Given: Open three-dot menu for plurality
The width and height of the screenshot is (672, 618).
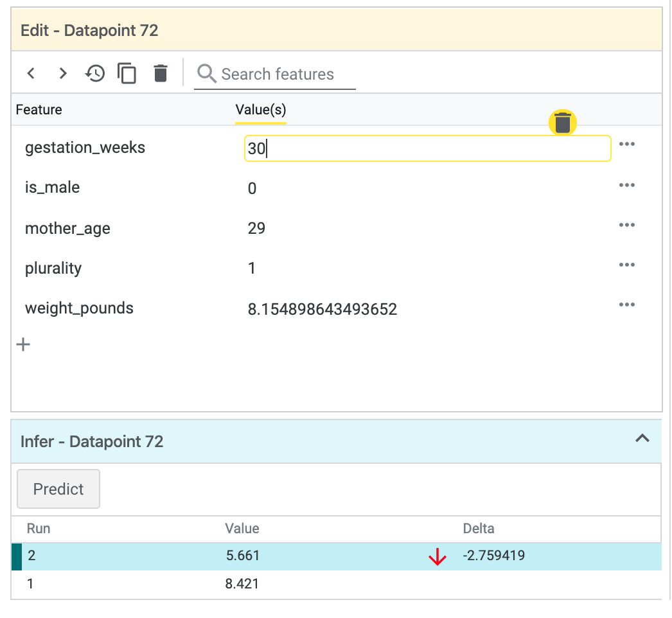Looking at the screenshot, I should click(626, 265).
